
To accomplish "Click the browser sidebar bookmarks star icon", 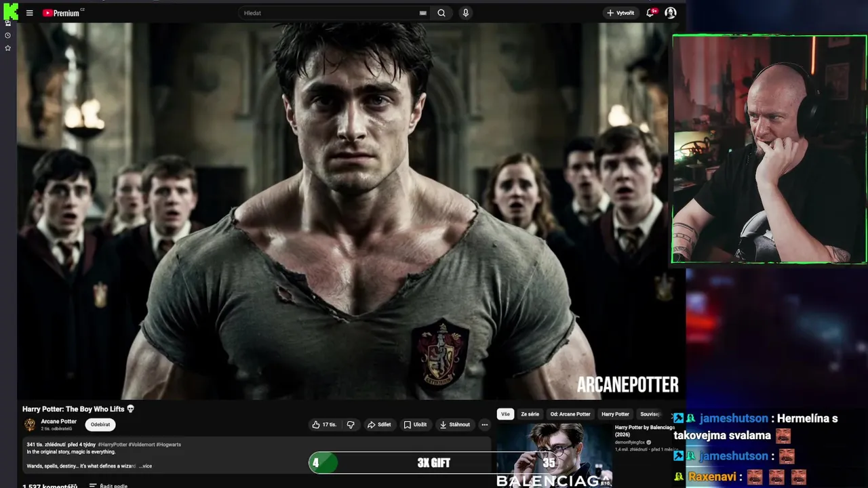I will (x=8, y=48).
